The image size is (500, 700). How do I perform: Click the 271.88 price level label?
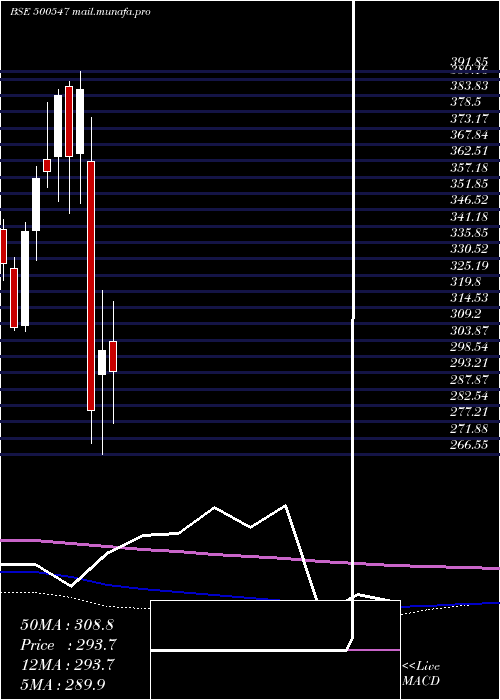[x=469, y=429]
